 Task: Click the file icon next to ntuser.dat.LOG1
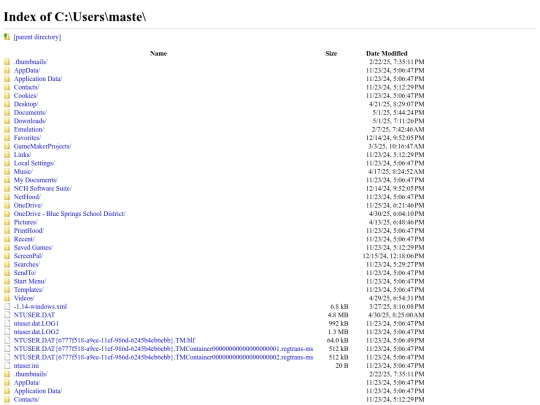pyautogui.click(x=7, y=323)
